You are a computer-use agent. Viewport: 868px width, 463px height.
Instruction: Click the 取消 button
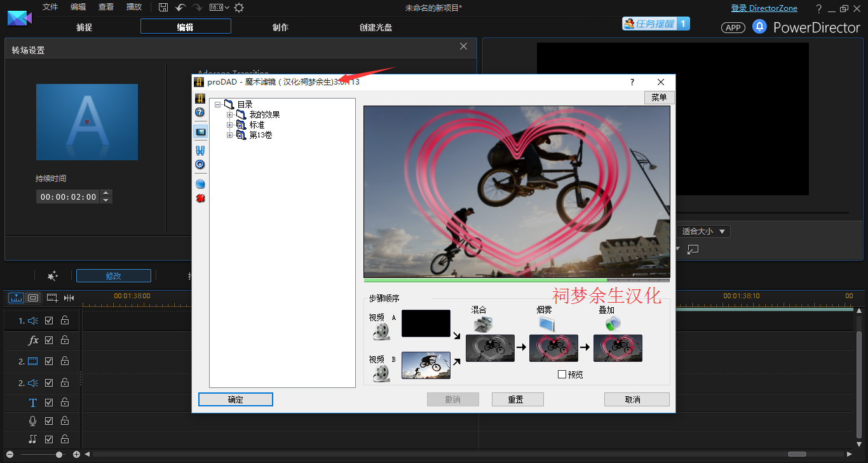click(637, 399)
